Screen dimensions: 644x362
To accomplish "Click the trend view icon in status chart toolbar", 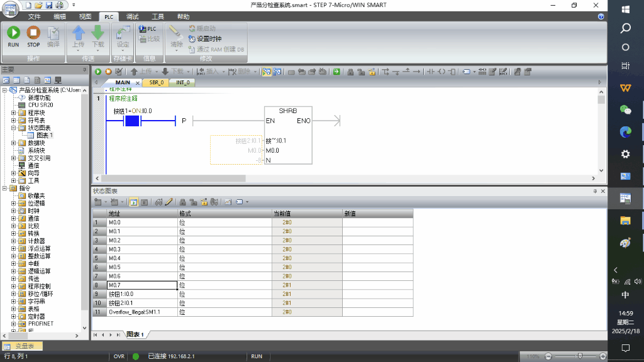I will pos(228,202).
